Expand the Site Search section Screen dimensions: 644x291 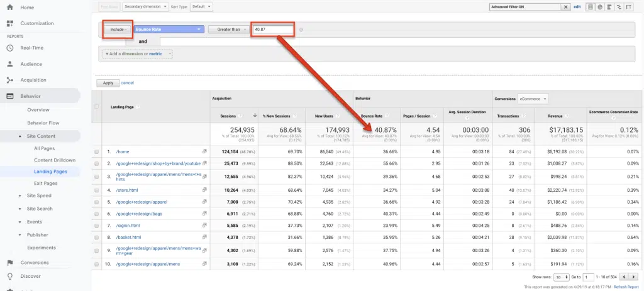pos(20,209)
